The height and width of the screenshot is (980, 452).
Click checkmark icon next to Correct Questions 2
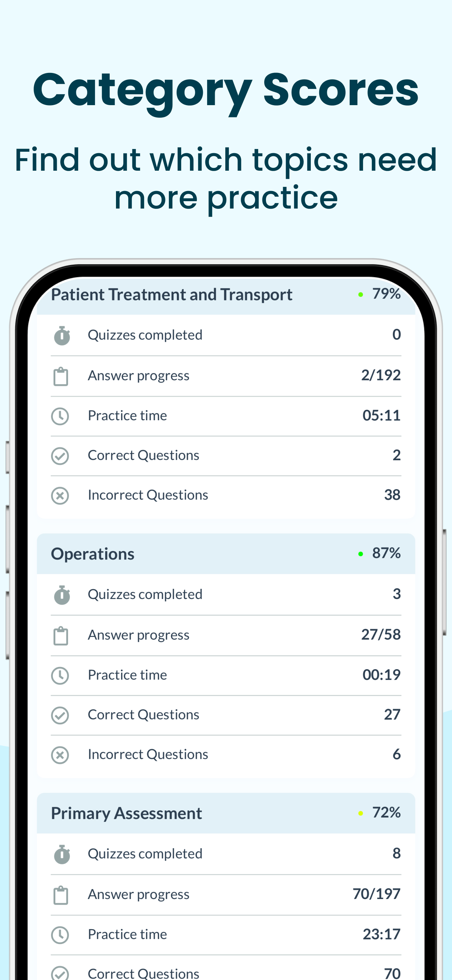click(60, 456)
